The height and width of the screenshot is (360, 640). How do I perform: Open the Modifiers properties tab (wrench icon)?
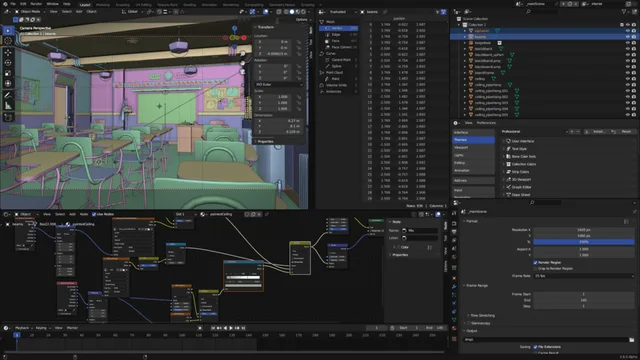[x=454, y=287]
